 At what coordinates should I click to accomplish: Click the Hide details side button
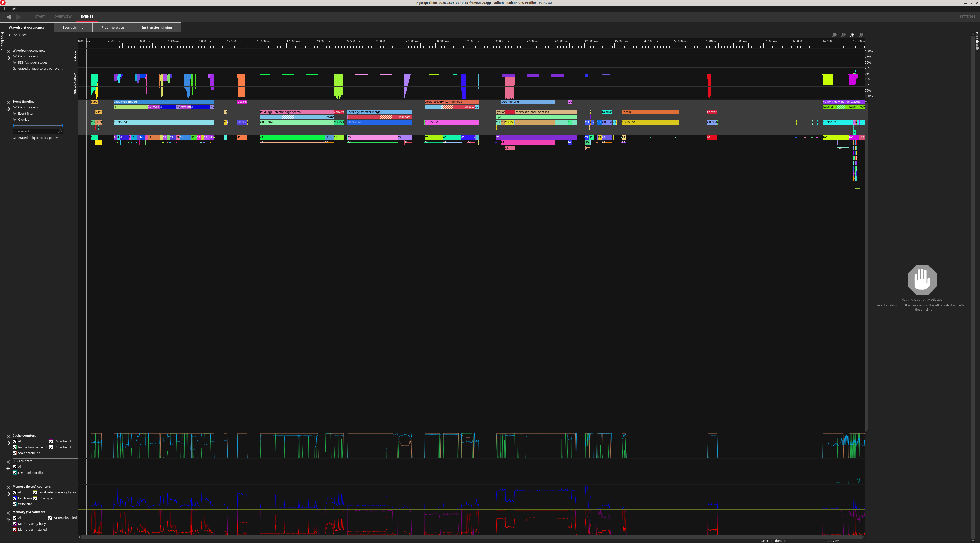[x=977, y=41]
